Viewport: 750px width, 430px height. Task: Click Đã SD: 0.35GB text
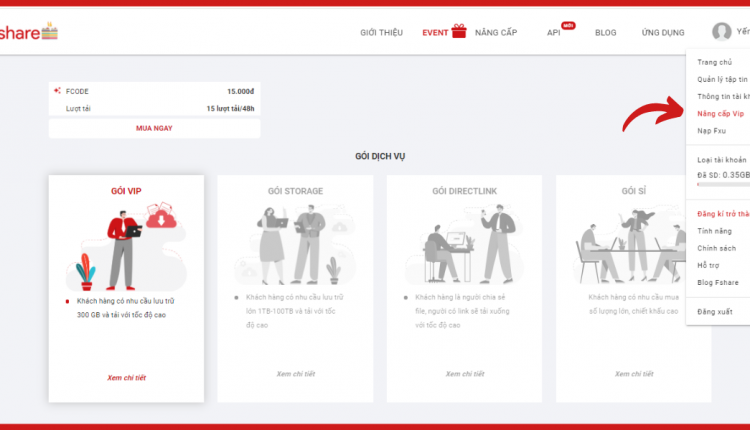click(x=723, y=175)
